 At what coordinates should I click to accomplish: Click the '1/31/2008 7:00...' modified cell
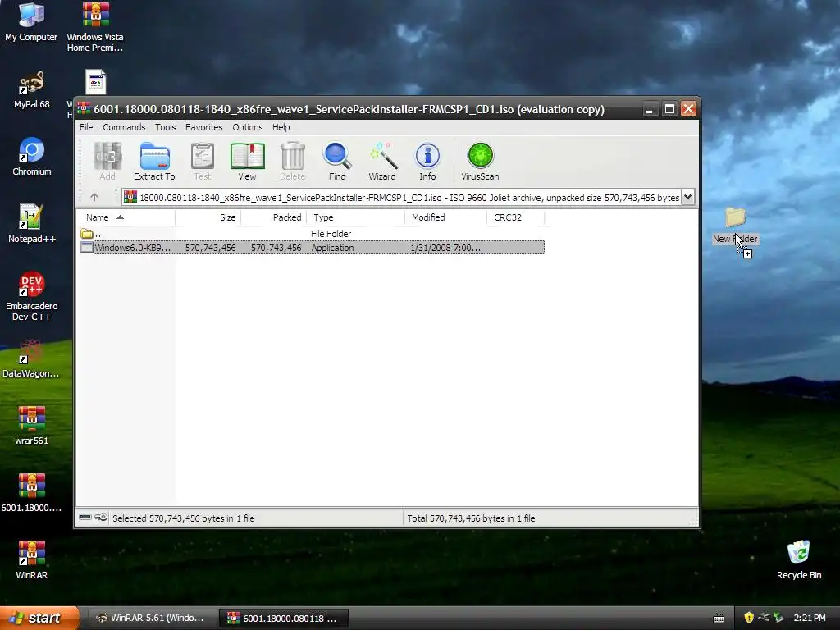(x=445, y=248)
